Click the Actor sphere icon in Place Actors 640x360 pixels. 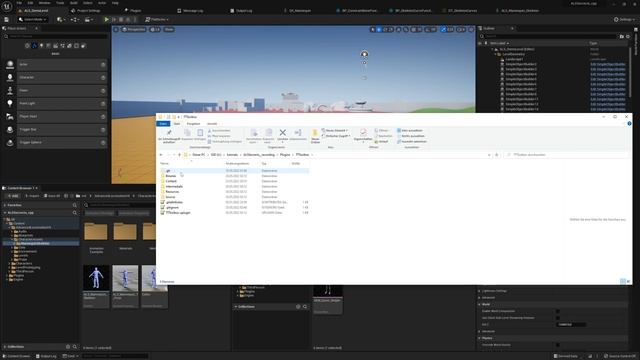10,64
